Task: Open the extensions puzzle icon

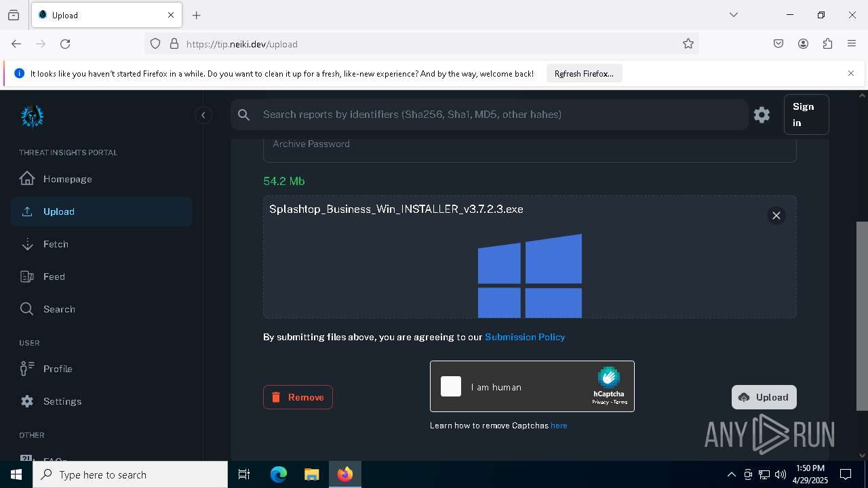Action: click(x=827, y=43)
